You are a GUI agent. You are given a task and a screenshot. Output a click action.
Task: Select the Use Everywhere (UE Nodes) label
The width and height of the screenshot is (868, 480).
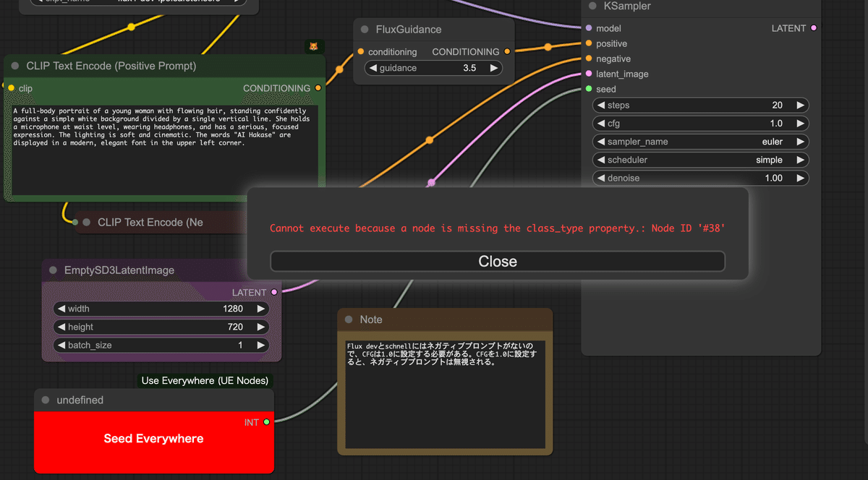[205, 381]
